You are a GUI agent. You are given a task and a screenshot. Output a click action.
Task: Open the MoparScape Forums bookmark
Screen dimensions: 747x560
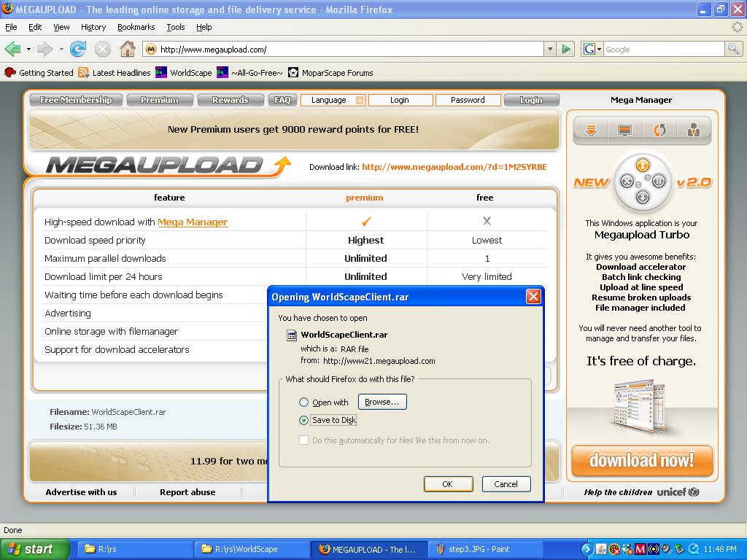pyautogui.click(x=330, y=73)
